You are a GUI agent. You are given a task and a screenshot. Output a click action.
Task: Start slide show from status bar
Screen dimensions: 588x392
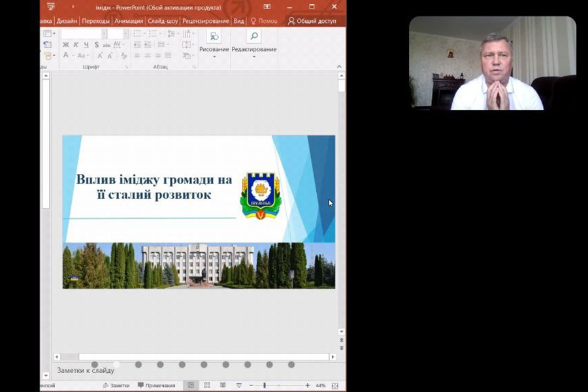[x=238, y=385]
